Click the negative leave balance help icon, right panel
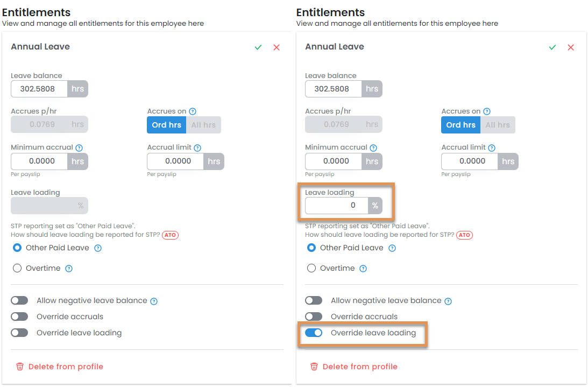The height and width of the screenshot is (387, 588). [x=448, y=301]
